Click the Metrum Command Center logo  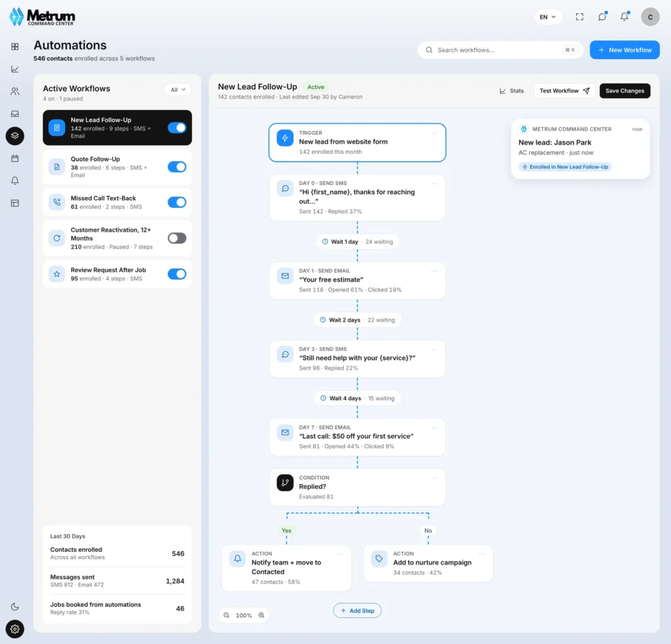(x=42, y=16)
